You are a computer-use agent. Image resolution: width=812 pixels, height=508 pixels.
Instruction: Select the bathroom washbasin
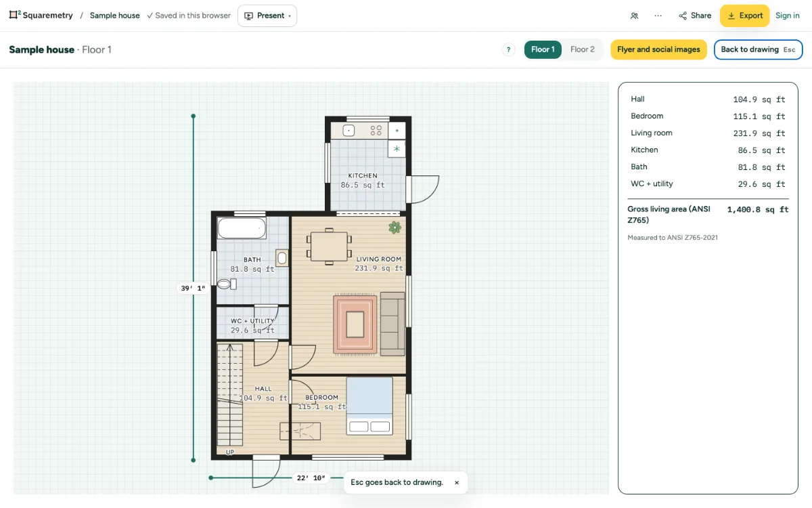[x=282, y=258]
